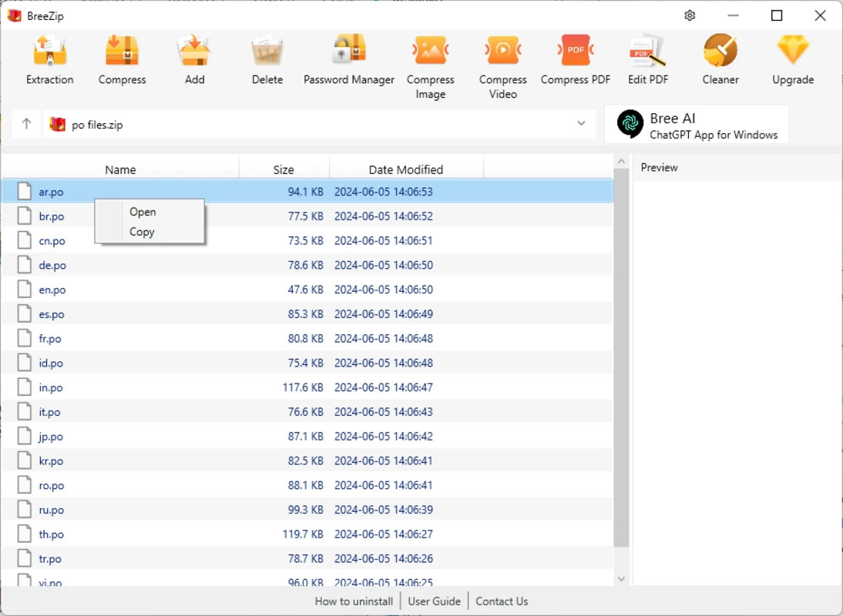Click the 47.6 KB size cell
This screenshot has width=843, height=616.
click(305, 290)
